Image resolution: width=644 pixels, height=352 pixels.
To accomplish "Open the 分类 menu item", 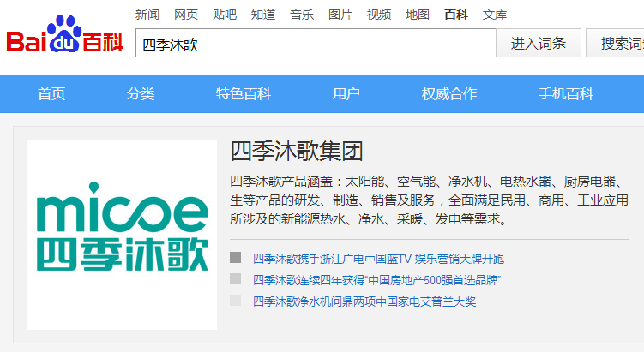I will point(141,94).
